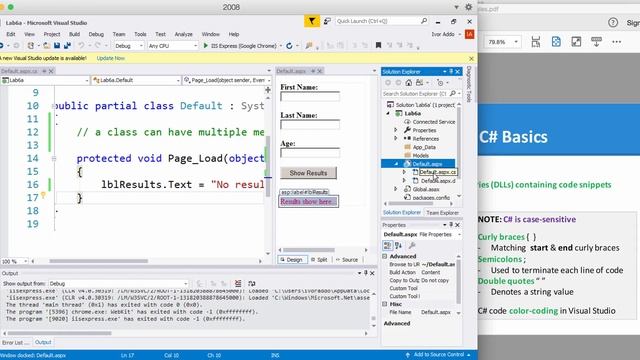This screenshot has width=640, height=360.
Task: Start IIS Express with green play icon
Action: click(206, 46)
